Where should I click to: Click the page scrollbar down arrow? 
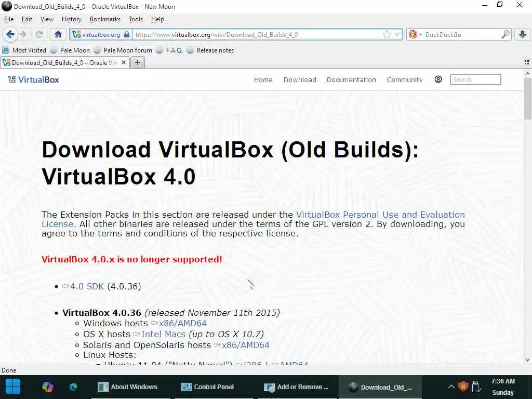[x=527, y=360]
